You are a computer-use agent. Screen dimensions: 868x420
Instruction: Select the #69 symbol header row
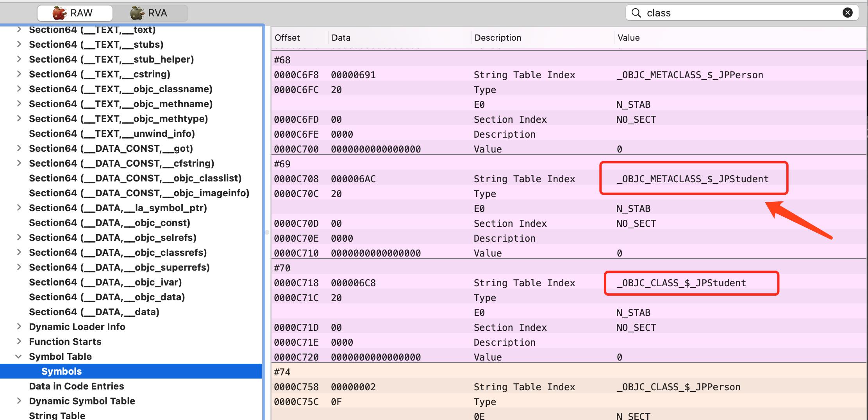569,164
